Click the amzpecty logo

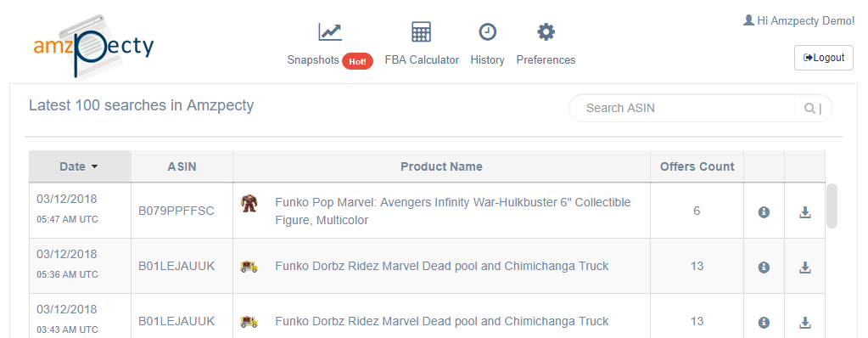[x=93, y=47]
